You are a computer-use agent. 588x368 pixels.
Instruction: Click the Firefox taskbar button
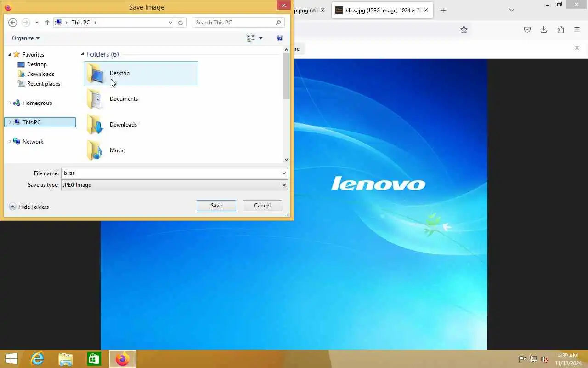pyautogui.click(x=123, y=359)
